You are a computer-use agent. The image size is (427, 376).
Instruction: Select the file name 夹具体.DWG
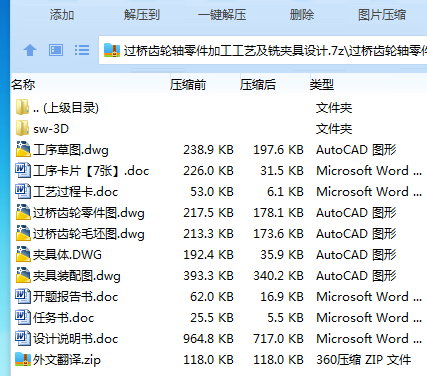click(67, 255)
